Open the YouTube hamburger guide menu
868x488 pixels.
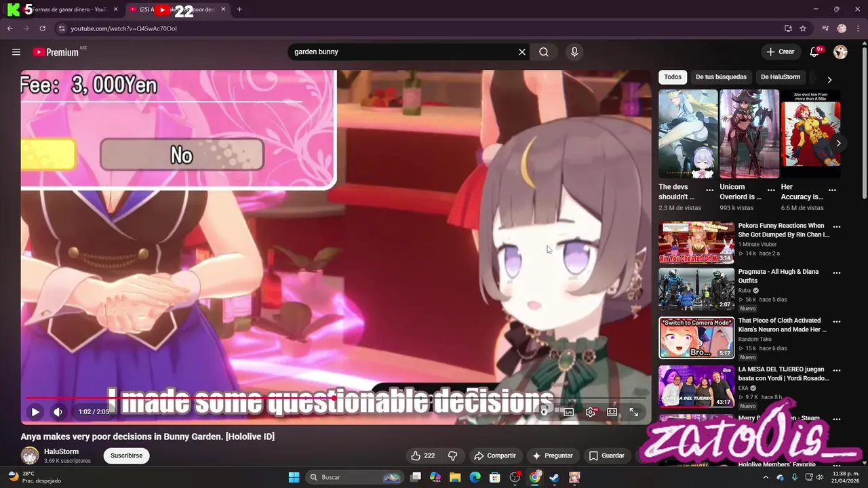16,52
